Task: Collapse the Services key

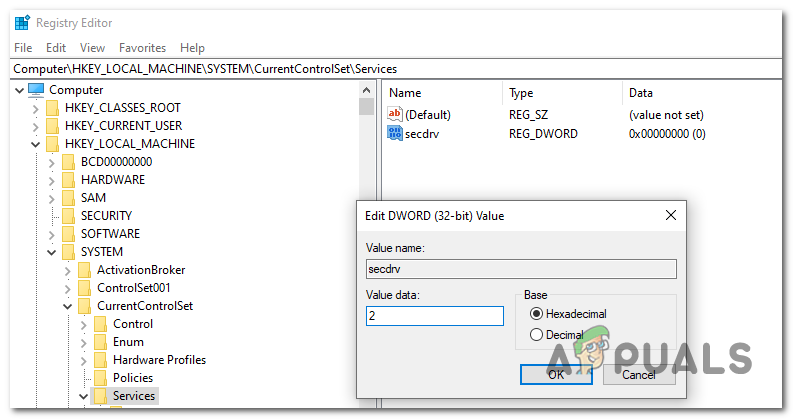Action: pos(84,397)
